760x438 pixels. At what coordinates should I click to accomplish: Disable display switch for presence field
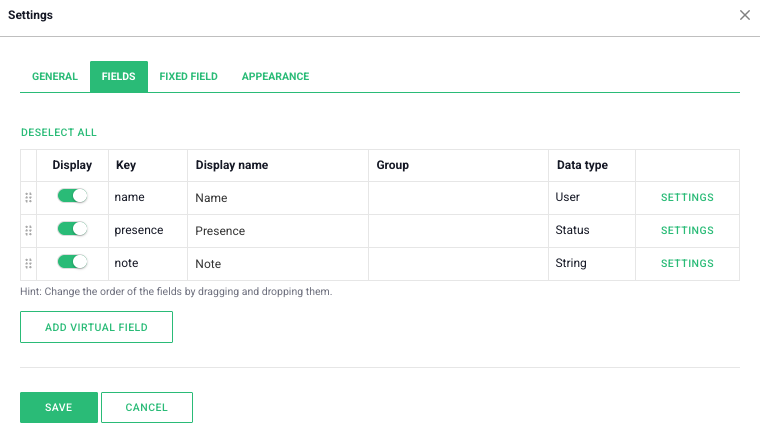[72, 230]
